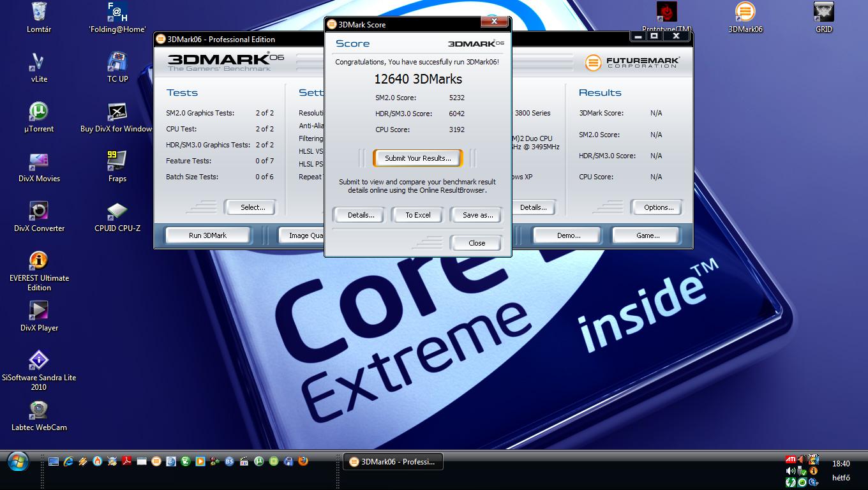Open the Labtec WebCam desktop icon

39,416
